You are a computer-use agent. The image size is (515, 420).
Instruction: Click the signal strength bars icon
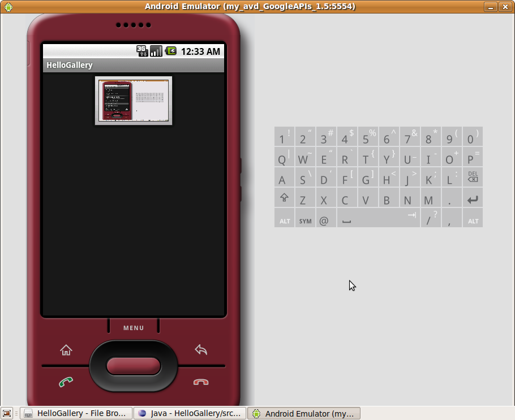(156, 51)
